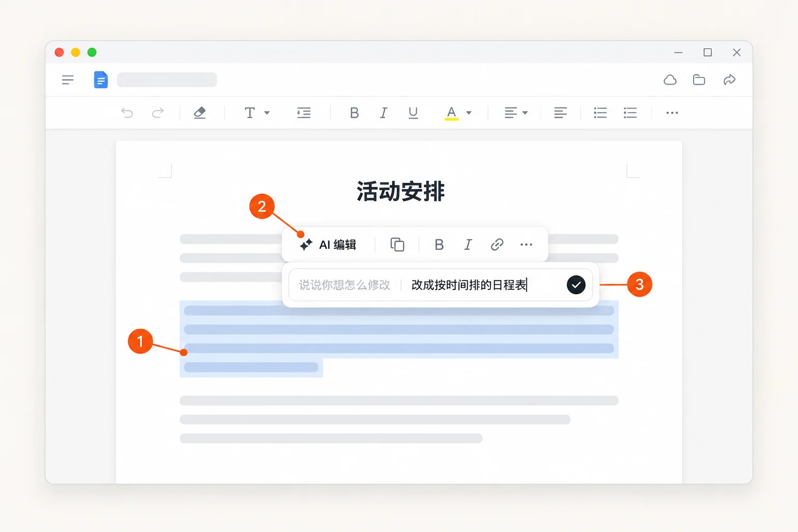
Task: Click the red macOS close dot
Action: (x=59, y=52)
